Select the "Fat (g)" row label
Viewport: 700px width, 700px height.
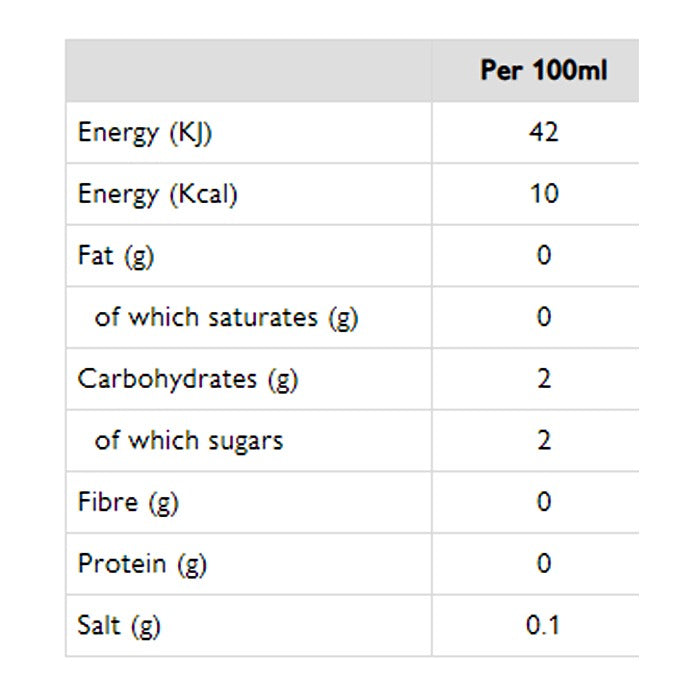tap(116, 256)
